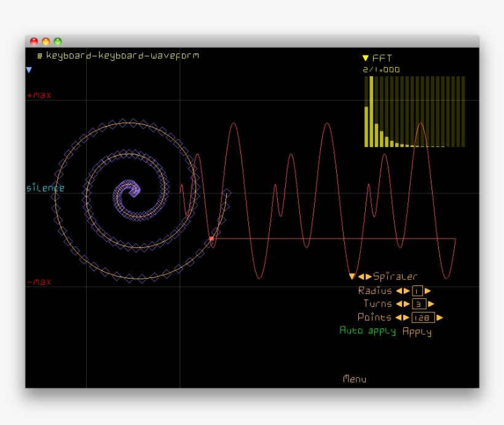Switch to the previous effect before Spiraler
The width and height of the screenshot is (504, 425).
[x=361, y=276]
